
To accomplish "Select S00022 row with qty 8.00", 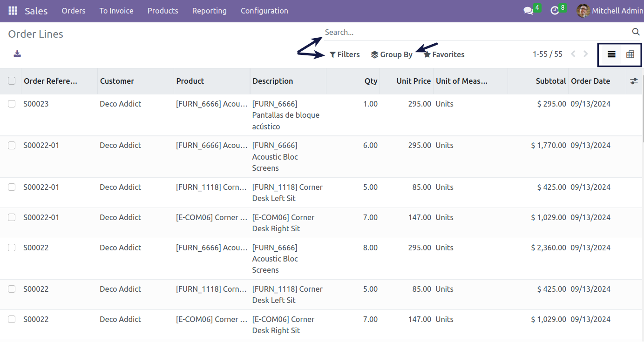I will [12, 248].
